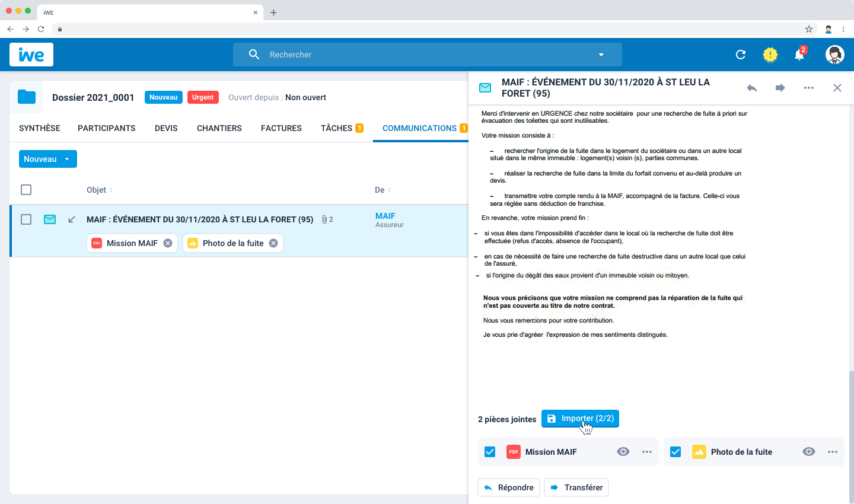This screenshot has height=504, width=854.
Task: Click the Urgent status tag
Action: point(203,97)
